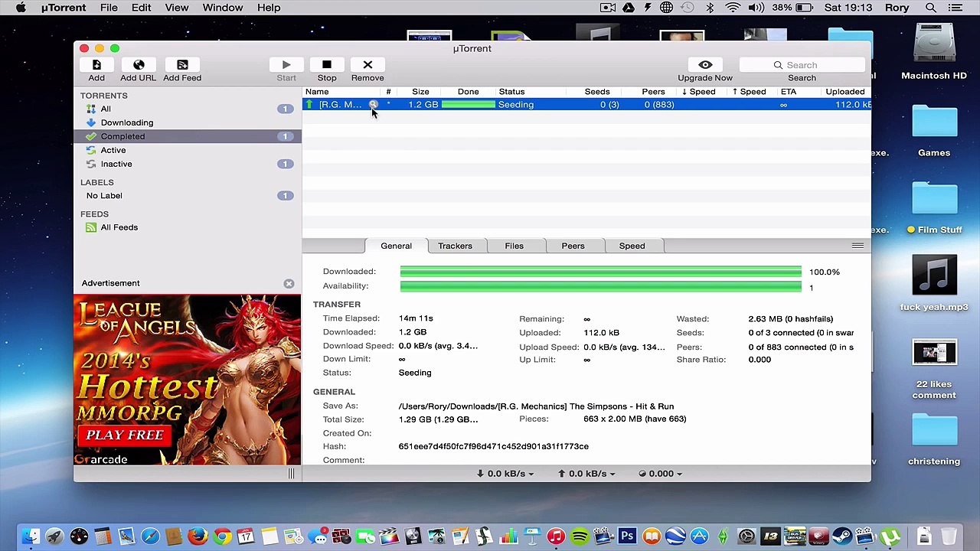Switch to the Trackers tab
Screen dimensions: 980x551
[455, 246]
